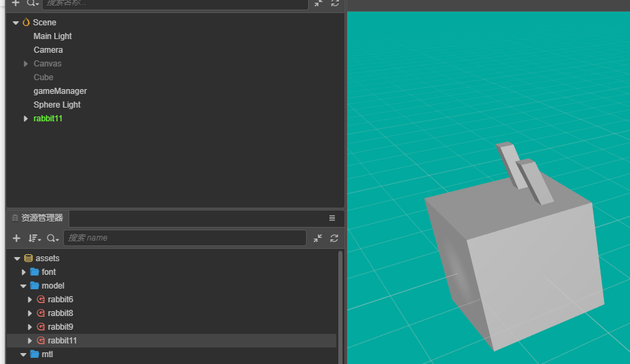
Task: Click the rabbit11 model file icon in assets
Action: [40, 340]
